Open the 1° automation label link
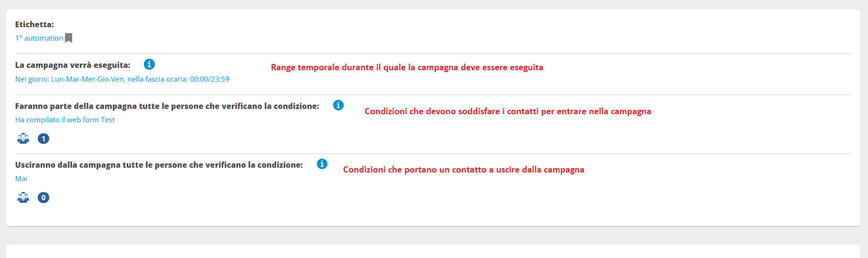868x258 pixels. coord(39,38)
